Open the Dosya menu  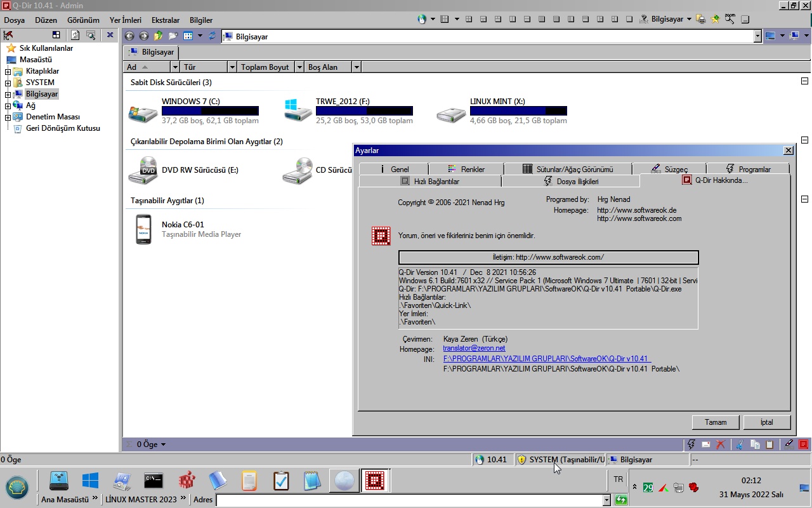point(15,20)
